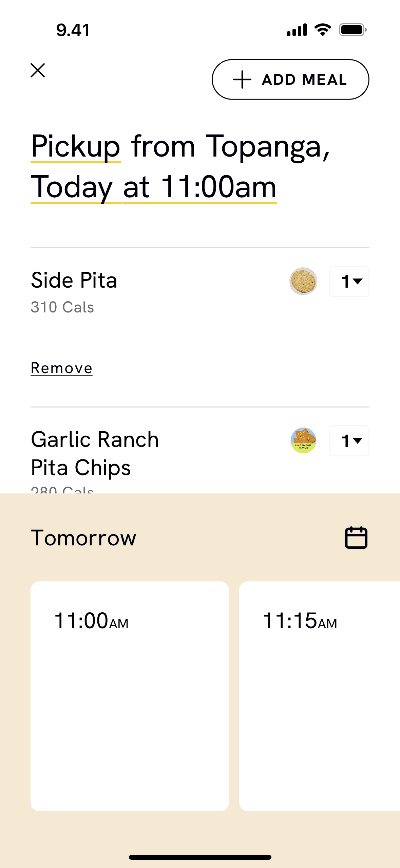Tap the Tomorrow date heading
Screen dimensions: 400x868
tap(83, 538)
